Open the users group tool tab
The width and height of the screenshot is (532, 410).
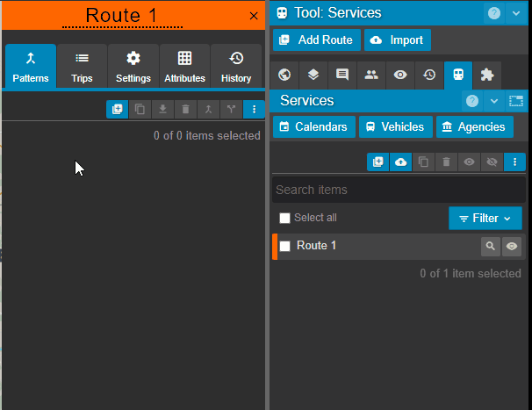click(371, 75)
